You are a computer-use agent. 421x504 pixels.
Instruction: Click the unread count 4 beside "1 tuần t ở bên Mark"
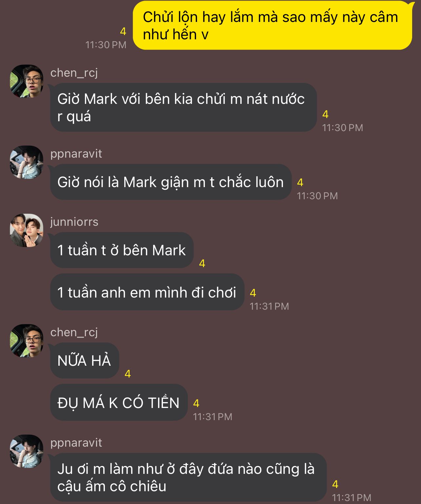pyautogui.click(x=202, y=263)
